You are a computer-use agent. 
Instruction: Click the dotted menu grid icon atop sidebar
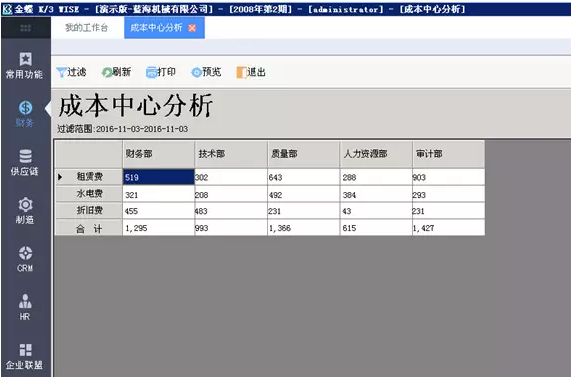click(25, 28)
